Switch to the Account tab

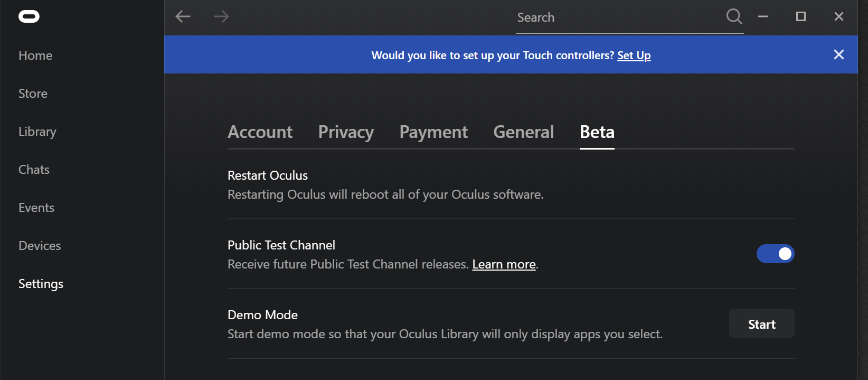pyautogui.click(x=260, y=132)
